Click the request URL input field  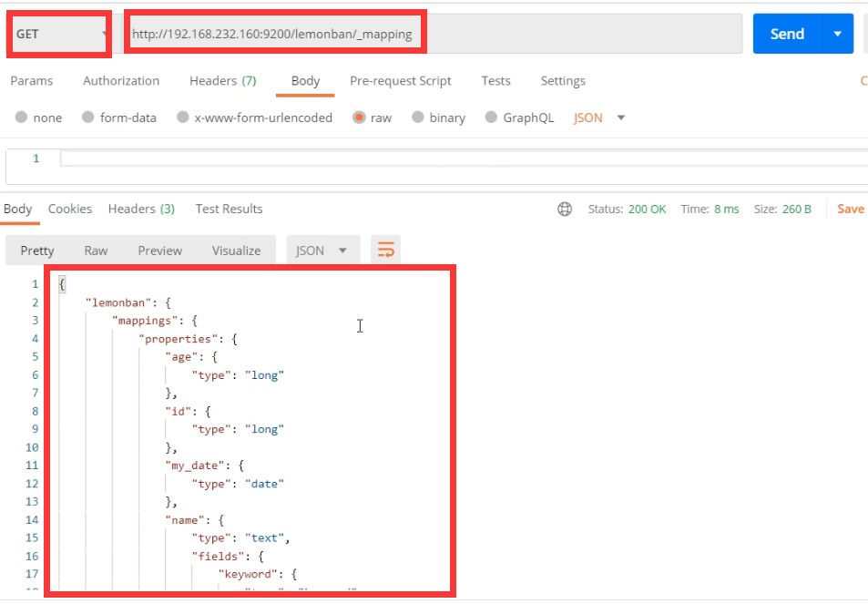432,34
